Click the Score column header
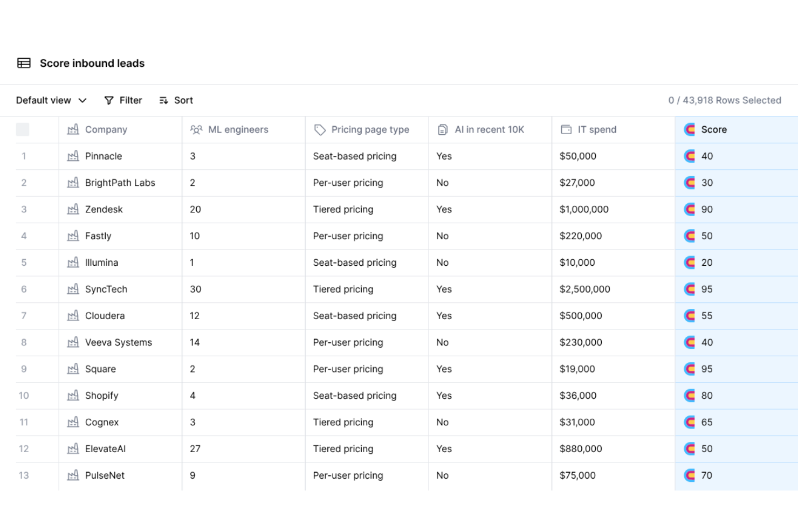798x532 pixels. tap(737, 129)
